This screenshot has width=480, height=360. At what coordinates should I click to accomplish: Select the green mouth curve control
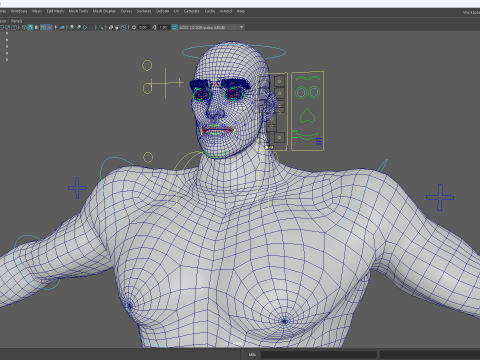click(x=307, y=135)
